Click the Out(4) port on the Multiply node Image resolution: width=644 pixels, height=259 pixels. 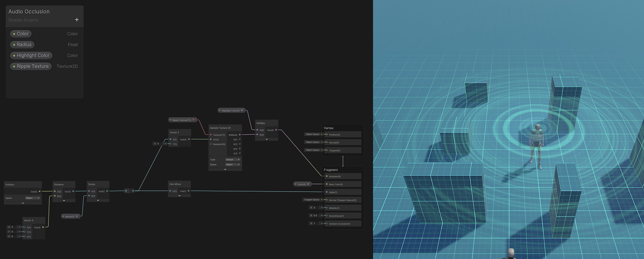coord(276,130)
